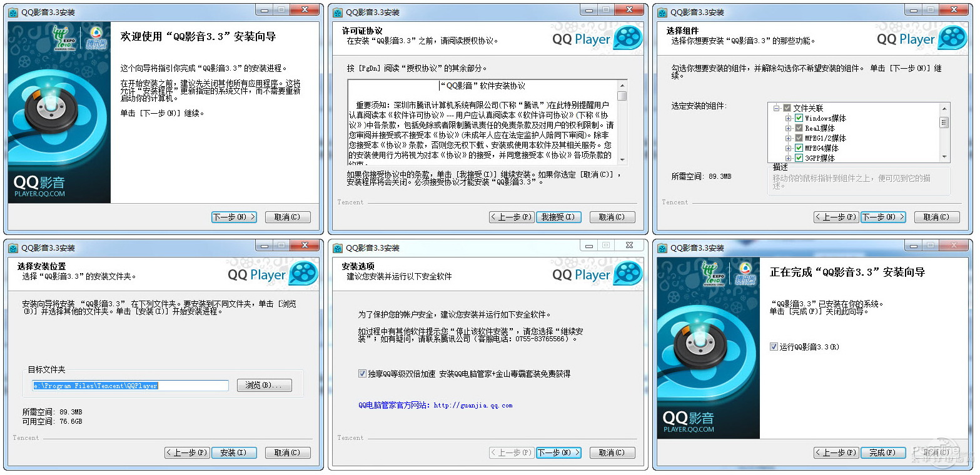Click 所需空间: 89.3MB in the 选择安装位置 window
This screenshot has width=980, height=475.
(x=52, y=412)
